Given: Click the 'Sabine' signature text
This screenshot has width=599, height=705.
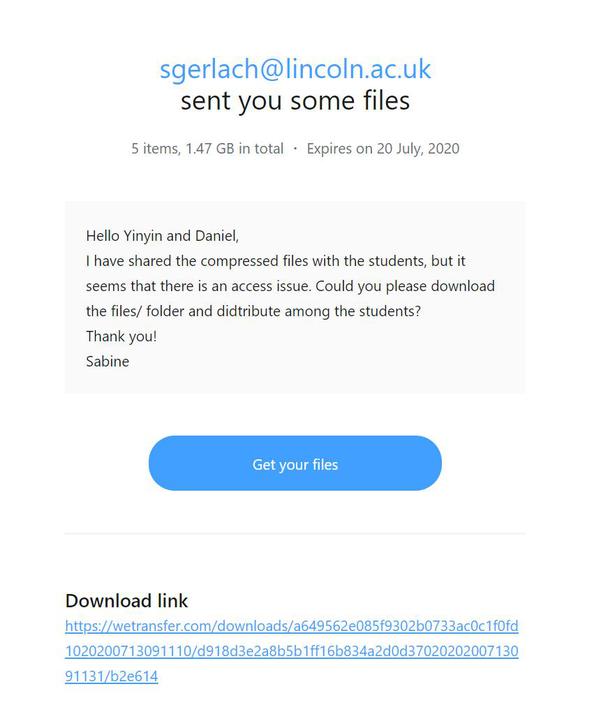Looking at the screenshot, I should (x=107, y=361).
